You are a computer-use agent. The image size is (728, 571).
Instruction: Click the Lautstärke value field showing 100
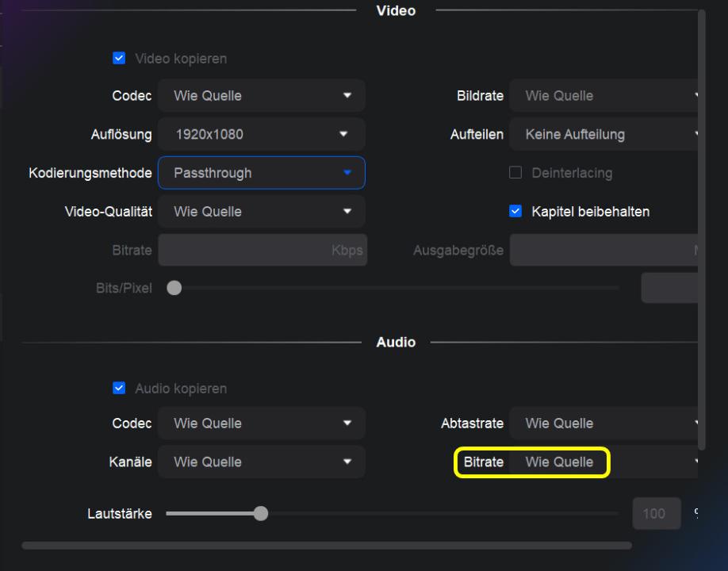(657, 514)
